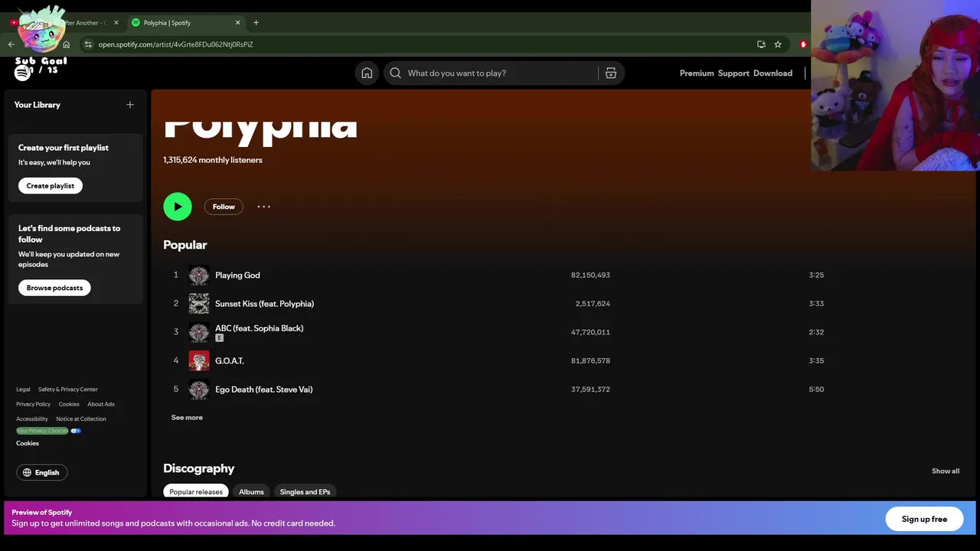
Task: Click the 82,150,493 play count
Action: (590, 275)
